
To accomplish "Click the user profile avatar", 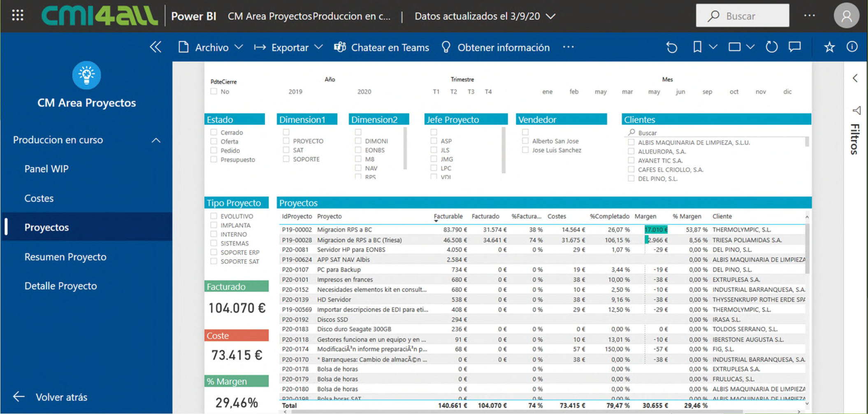I will point(846,16).
